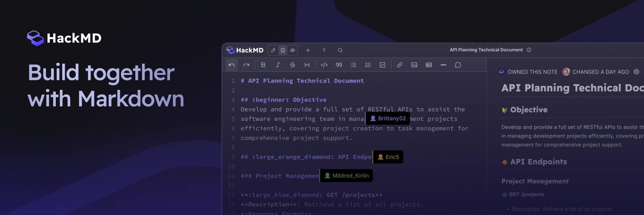The width and height of the screenshot is (644, 215).
Task: Click the Mildred_Kirlin collaborator cursor label
Action: (346, 175)
